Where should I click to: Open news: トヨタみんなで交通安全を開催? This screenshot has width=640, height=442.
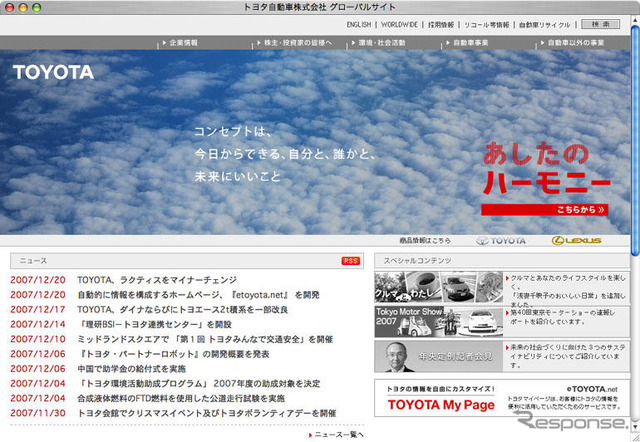tap(205, 339)
